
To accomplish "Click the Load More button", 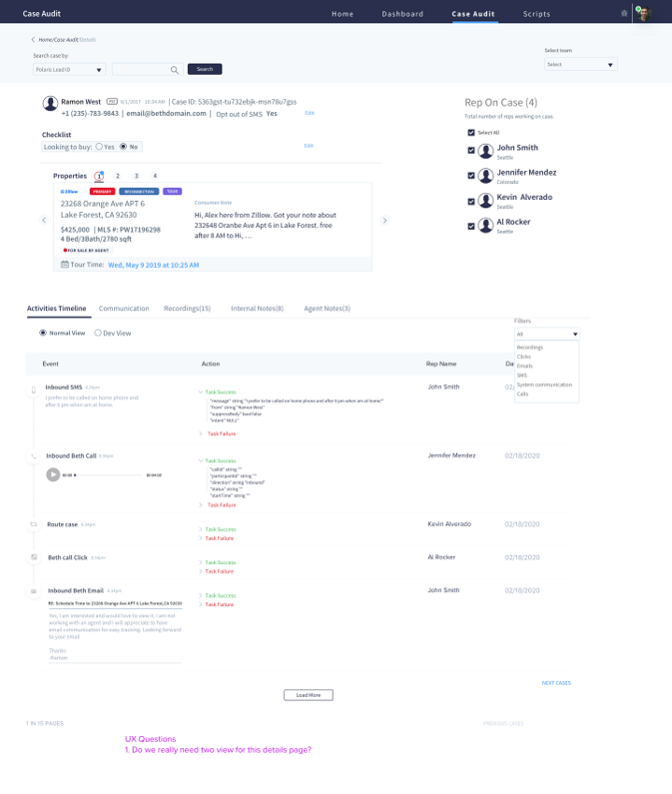I will point(308,694).
